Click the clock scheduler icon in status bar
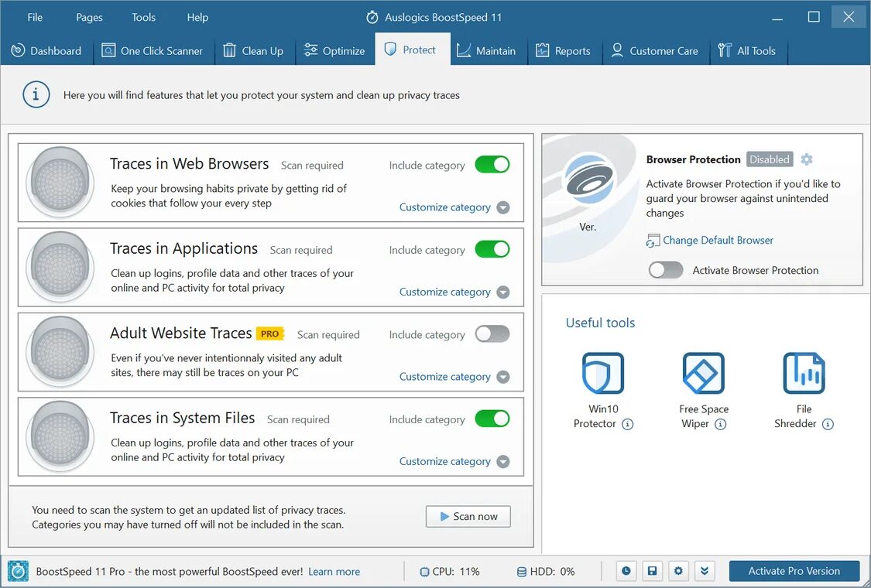 pyautogui.click(x=626, y=571)
